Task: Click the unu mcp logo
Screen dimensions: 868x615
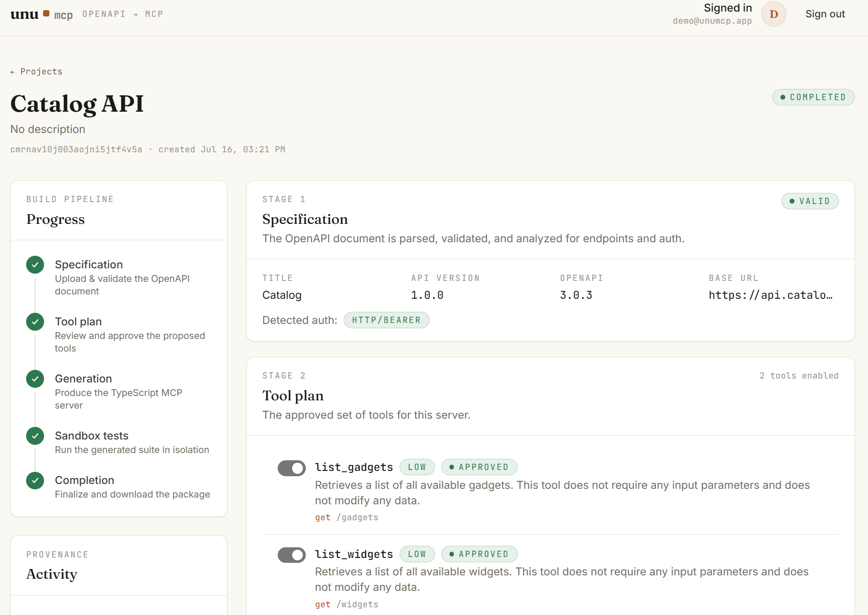Action: pyautogui.click(x=42, y=15)
